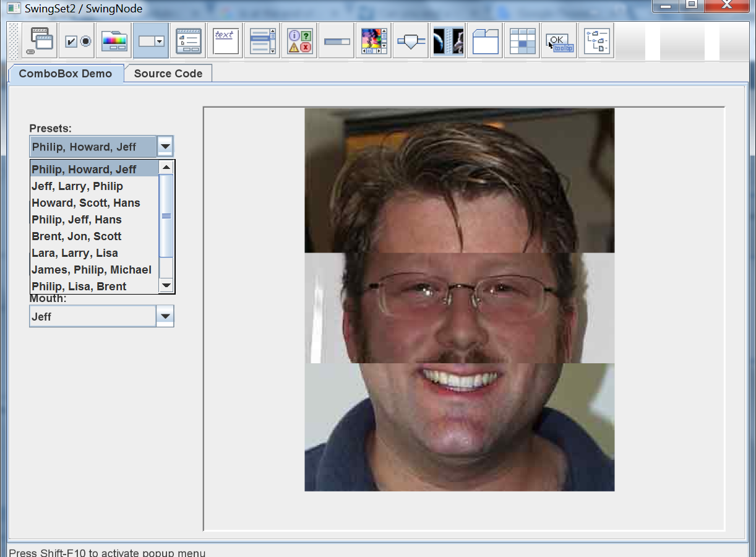This screenshot has width=756, height=557.
Task: Click the presets list scroll-up arrow
Action: point(166,167)
